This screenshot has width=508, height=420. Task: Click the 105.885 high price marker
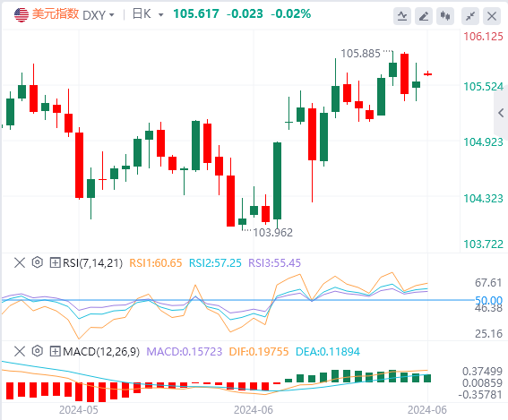pos(360,54)
